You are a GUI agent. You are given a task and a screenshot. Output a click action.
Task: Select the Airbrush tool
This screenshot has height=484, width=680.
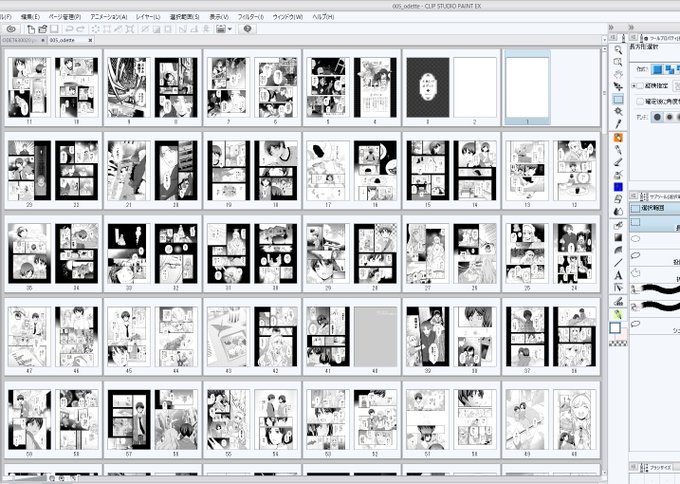click(x=618, y=175)
